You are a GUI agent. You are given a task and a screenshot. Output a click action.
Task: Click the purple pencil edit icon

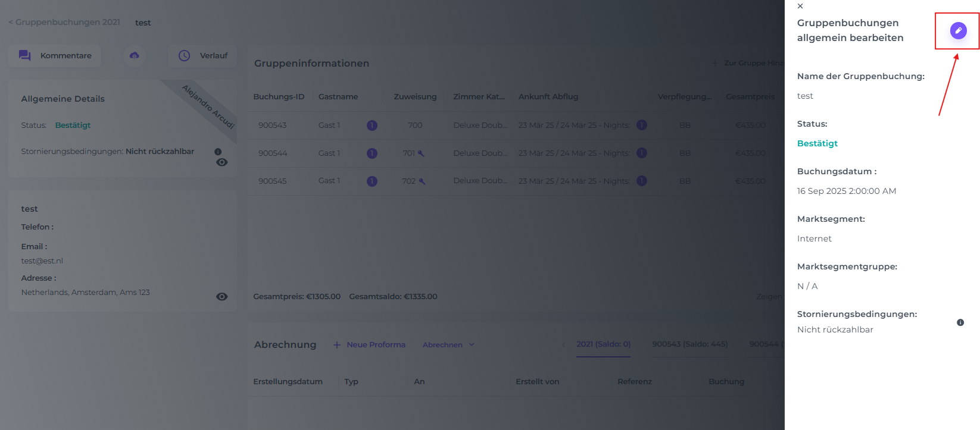click(958, 30)
